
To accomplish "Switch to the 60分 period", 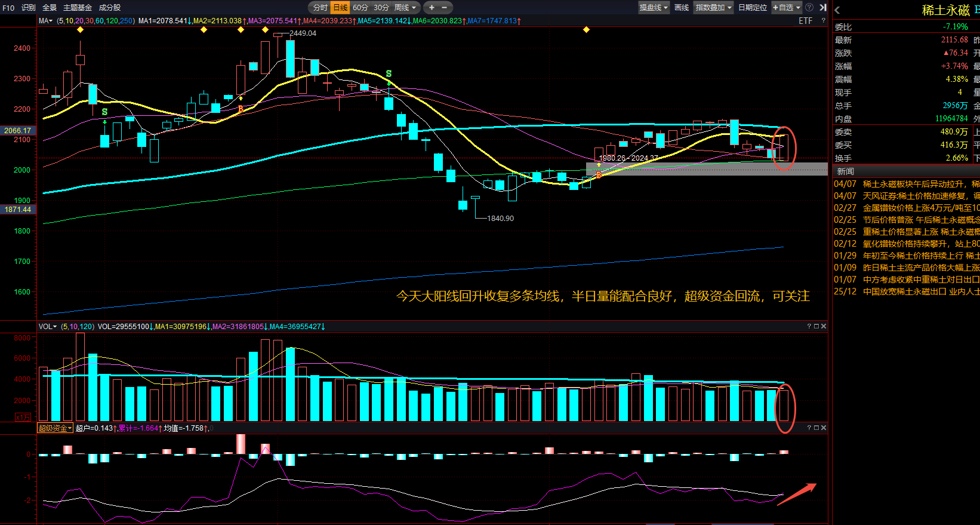I will click(x=360, y=8).
